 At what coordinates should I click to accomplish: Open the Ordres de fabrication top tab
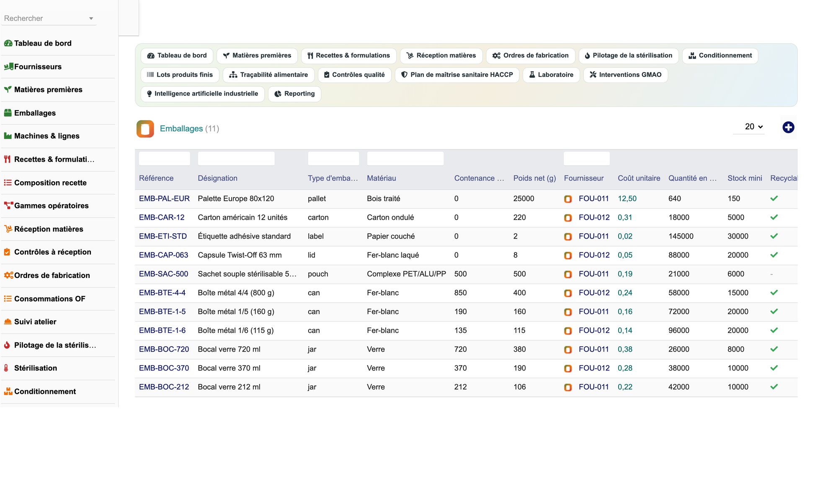[x=530, y=56]
